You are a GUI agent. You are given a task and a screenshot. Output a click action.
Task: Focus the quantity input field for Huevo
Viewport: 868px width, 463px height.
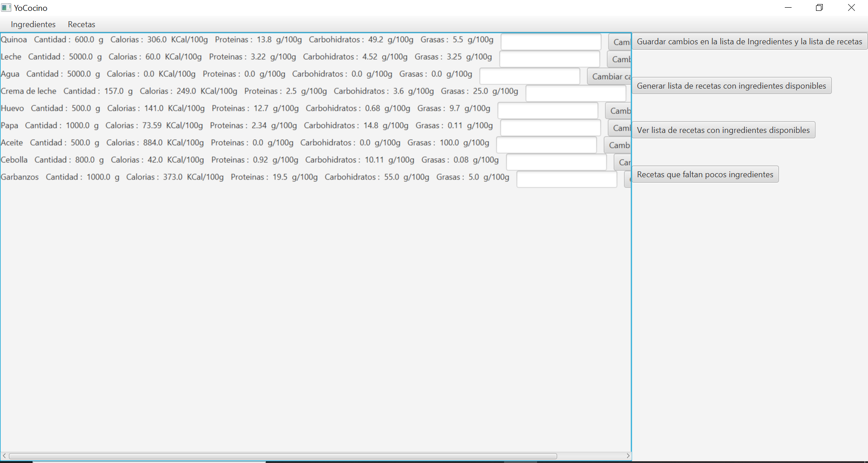tap(548, 111)
